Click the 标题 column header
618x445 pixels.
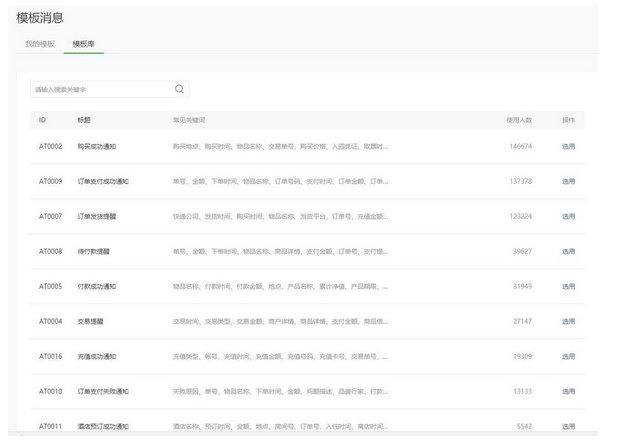(84, 120)
